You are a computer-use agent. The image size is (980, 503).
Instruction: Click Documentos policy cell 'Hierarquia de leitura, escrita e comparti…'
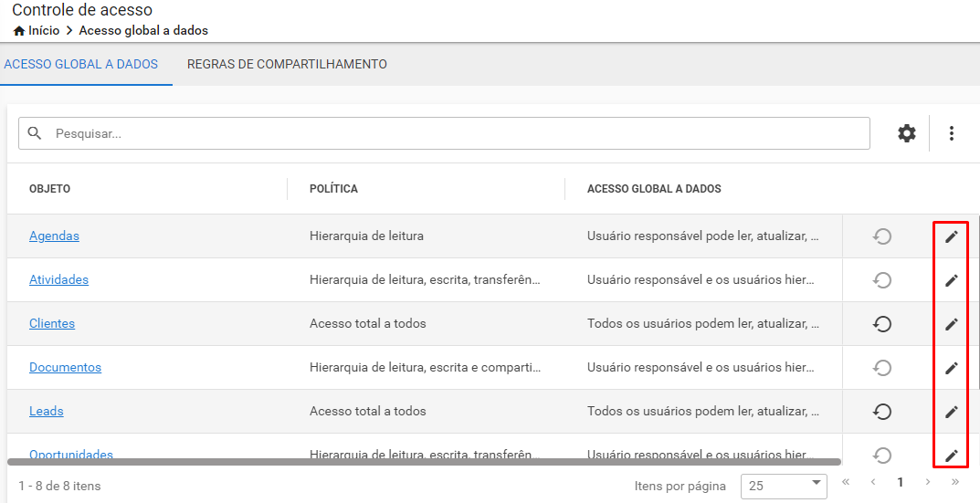425,367
